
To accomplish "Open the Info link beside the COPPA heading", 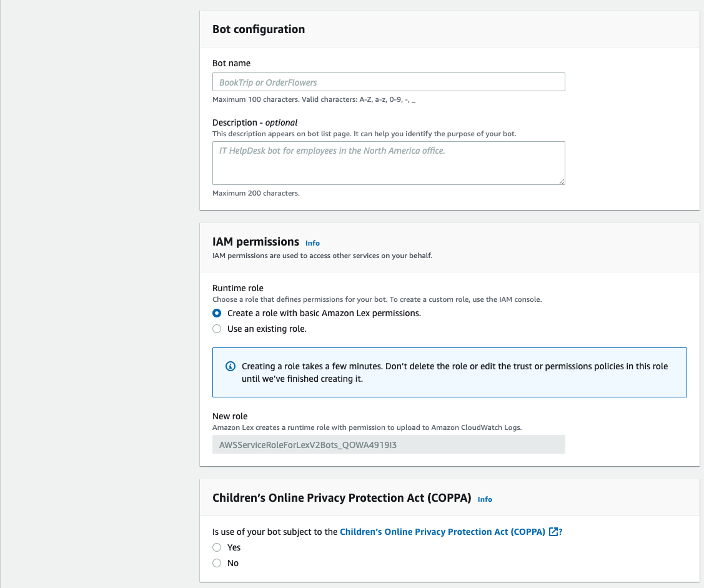I will [485, 499].
